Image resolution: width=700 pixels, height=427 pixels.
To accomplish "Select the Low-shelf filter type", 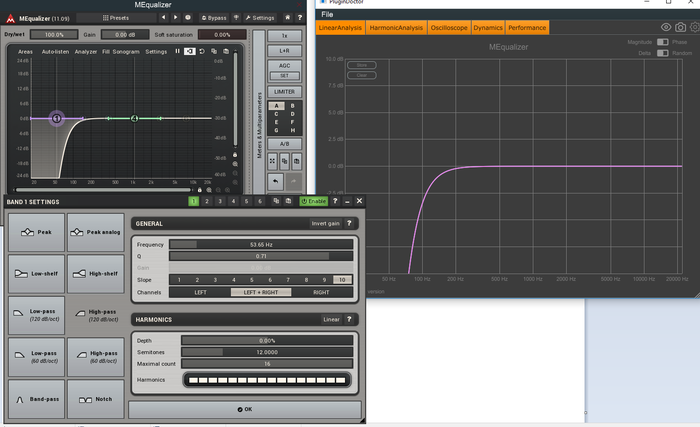I will 37,274.
